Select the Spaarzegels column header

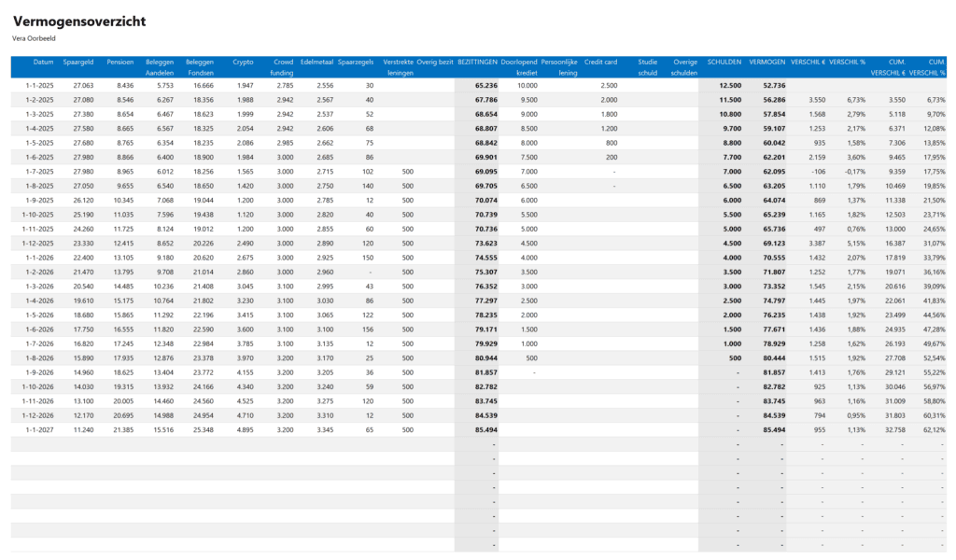coord(356,62)
